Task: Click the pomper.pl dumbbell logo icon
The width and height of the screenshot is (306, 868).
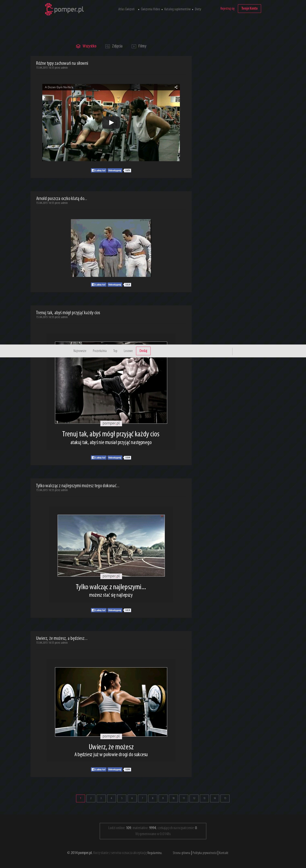Action: tap(49, 9)
